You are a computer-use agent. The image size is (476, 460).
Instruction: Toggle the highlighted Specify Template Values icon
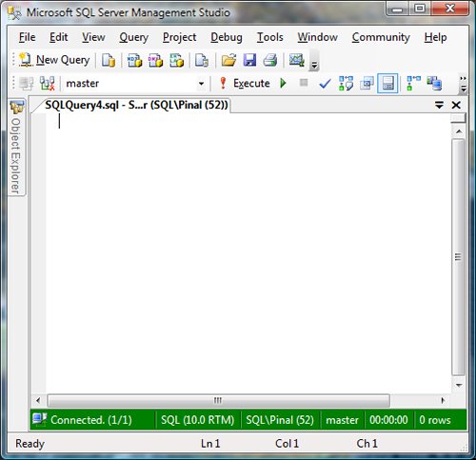tap(387, 84)
